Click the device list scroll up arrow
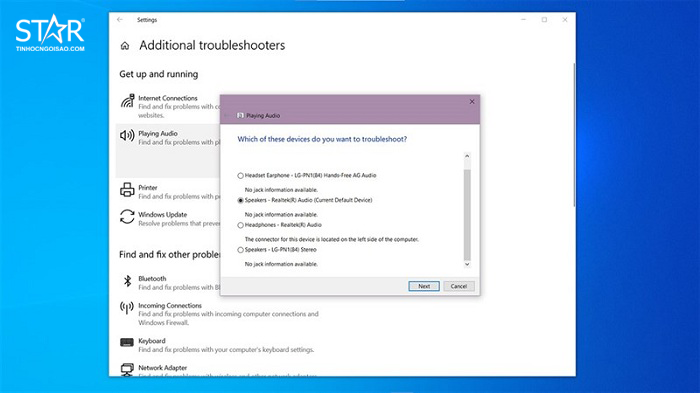 [467, 156]
